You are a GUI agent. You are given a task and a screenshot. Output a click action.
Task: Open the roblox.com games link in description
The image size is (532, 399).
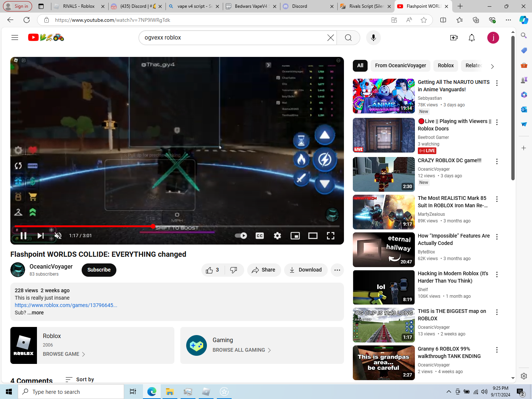(66, 305)
